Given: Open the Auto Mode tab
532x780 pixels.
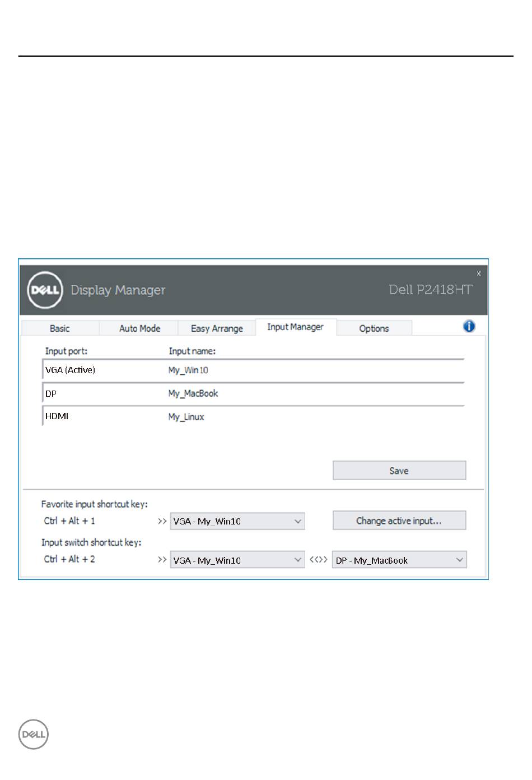Looking at the screenshot, I should click(139, 328).
